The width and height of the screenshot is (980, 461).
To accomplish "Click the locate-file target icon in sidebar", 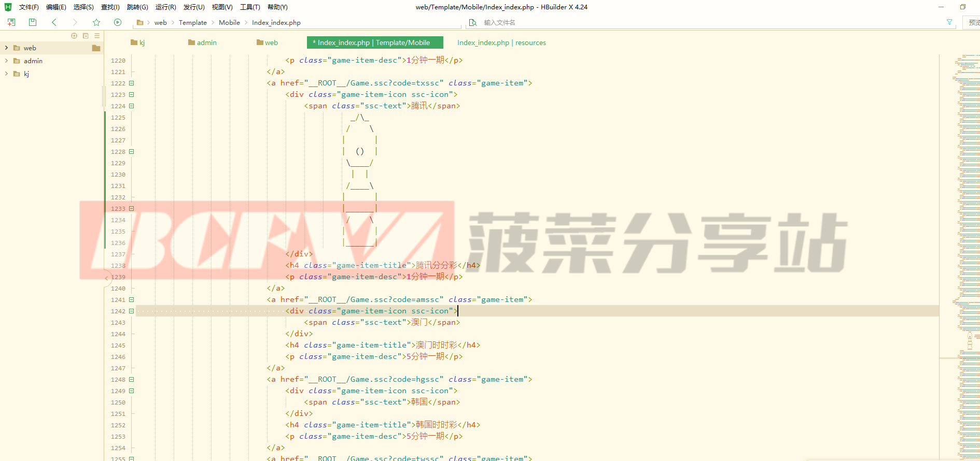I will tap(74, 36).
